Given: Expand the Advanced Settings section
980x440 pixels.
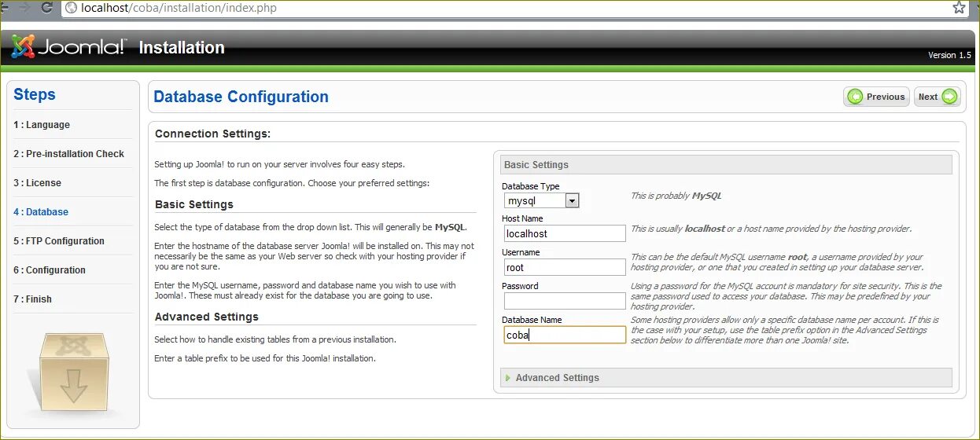Looking at the screenshot, I should point(726,378).
